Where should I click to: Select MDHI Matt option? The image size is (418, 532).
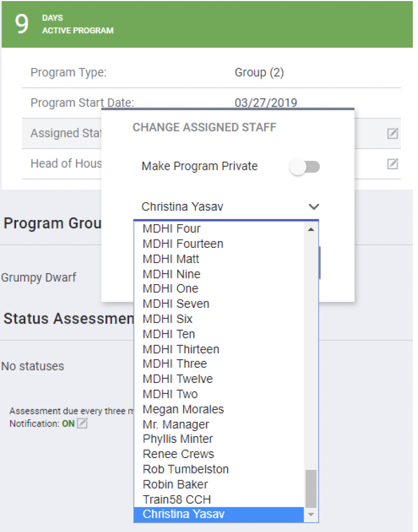pyautogui.click(x=171, y=259)
